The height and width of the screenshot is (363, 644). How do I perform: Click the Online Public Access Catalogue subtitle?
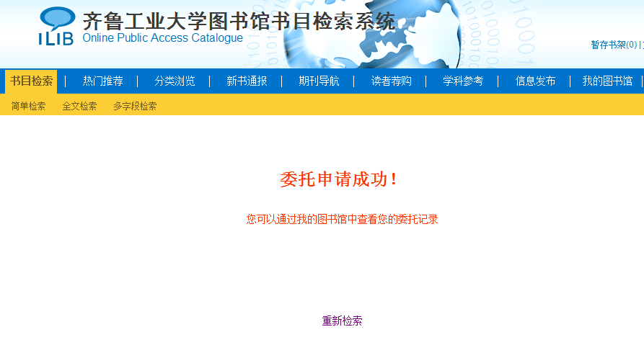[x=162, y=38]
